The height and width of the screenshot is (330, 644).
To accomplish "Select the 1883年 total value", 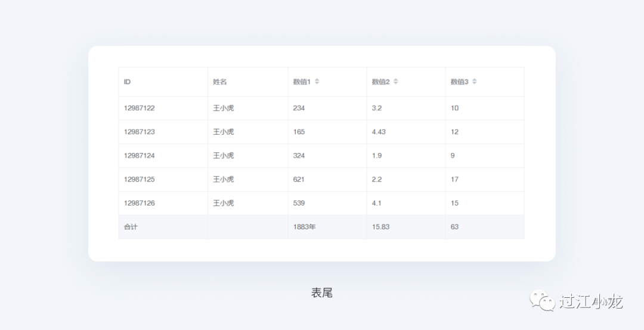I will coord(305,227).
